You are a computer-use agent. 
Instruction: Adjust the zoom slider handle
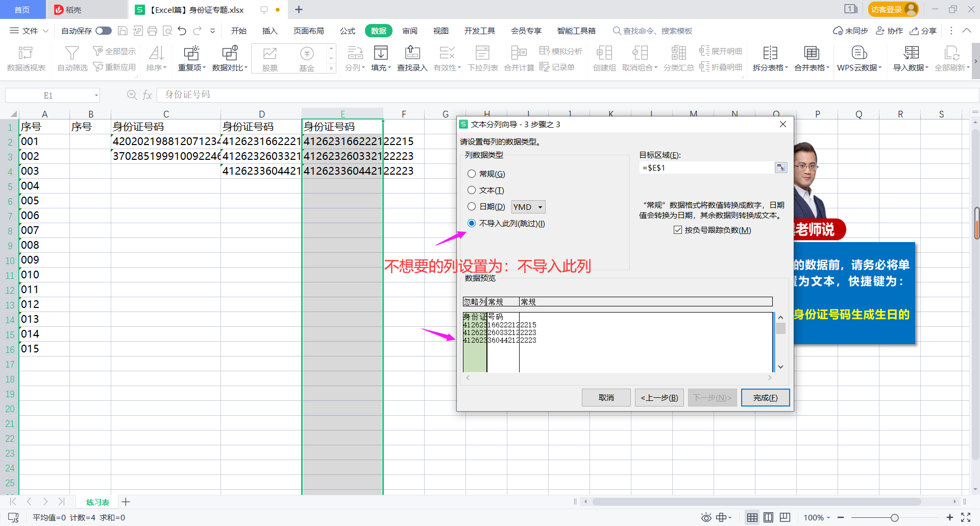(x=895, y=517)
